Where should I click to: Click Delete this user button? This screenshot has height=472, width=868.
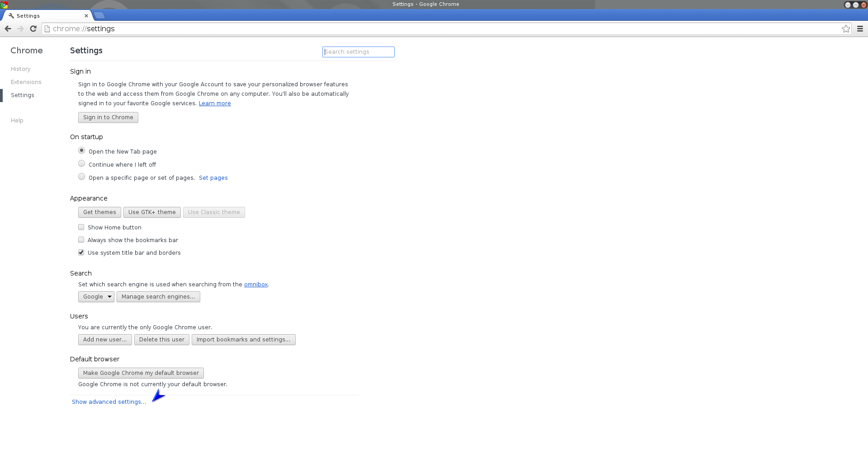(x=162, y=340)
